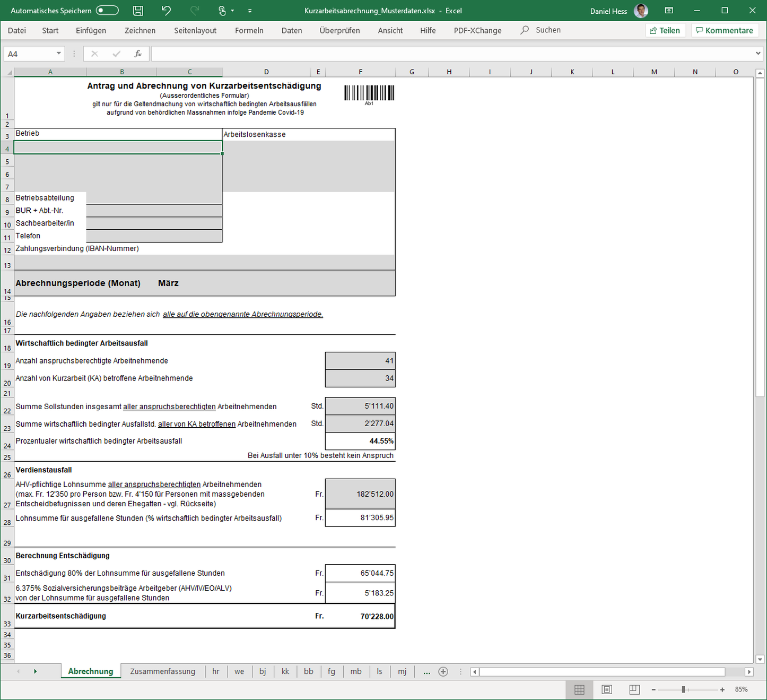Switch to the Zusammenfassung sheet tab
Screen dimensions: 767x700
coord(162,671)
